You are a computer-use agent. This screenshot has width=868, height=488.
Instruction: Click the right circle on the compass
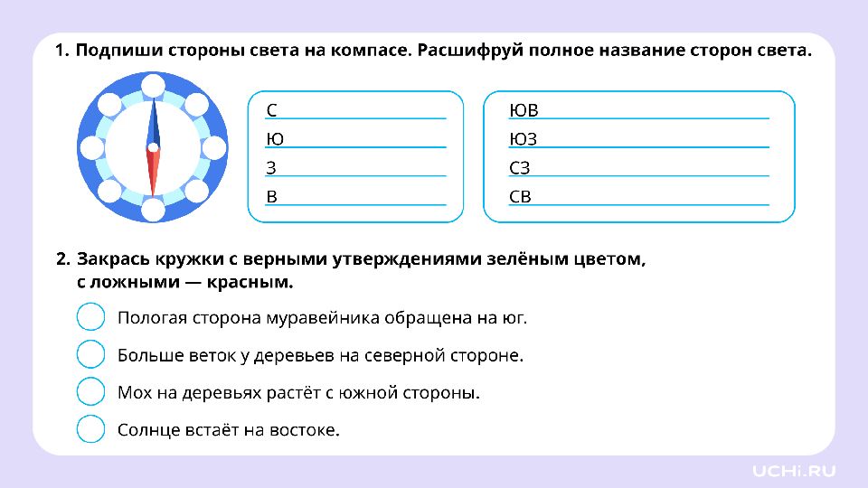click(x=213, y=147)
